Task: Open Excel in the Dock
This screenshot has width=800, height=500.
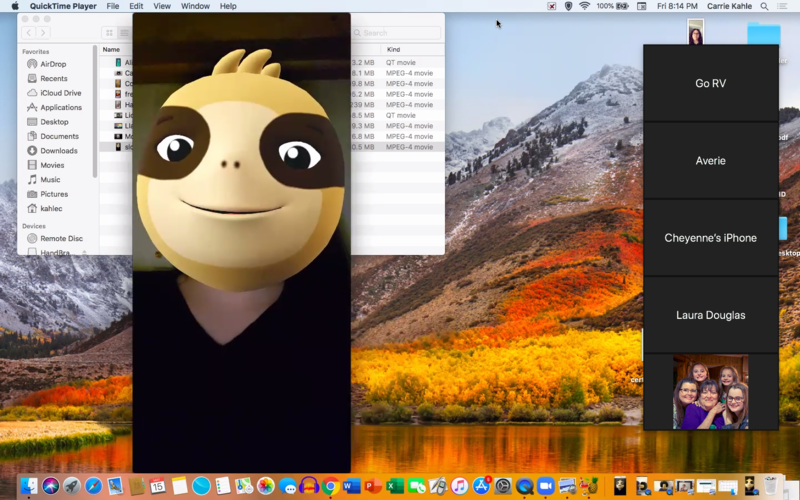Action: (x=394, y=486)
